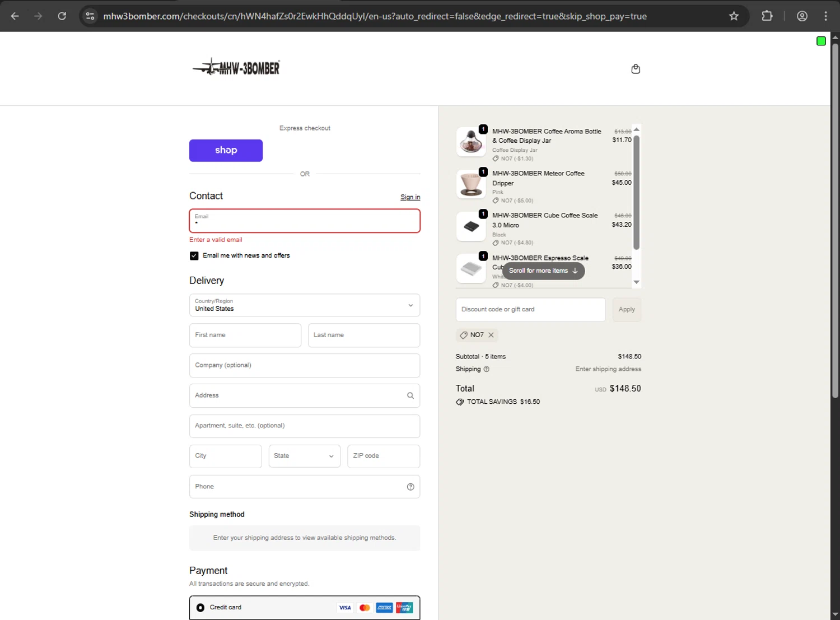Uncheck Email me with news and offers

pyautogui.click(x=194, y=256)
